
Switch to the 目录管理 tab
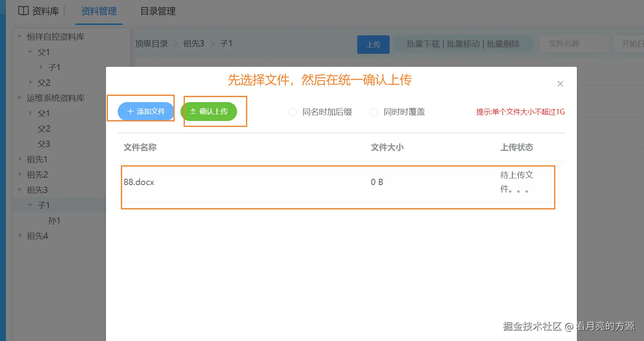158,11
